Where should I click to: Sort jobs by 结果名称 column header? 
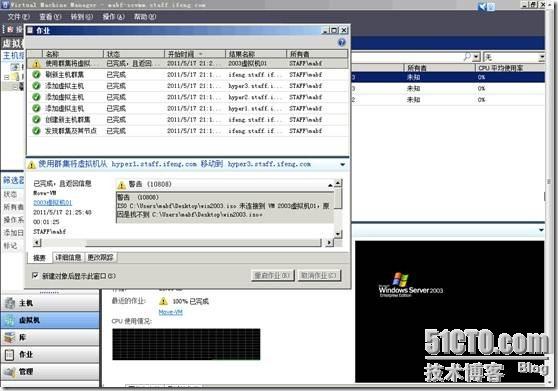(256, 54)
